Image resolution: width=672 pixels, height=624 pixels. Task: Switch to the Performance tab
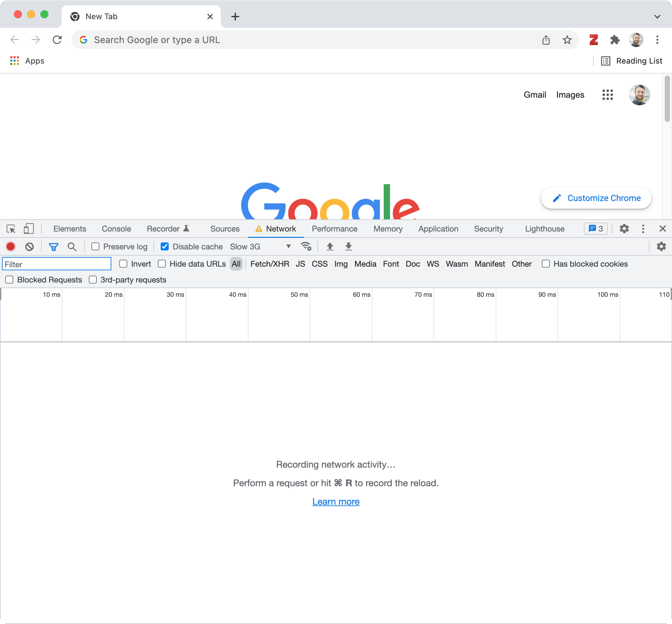click(334, 229)
